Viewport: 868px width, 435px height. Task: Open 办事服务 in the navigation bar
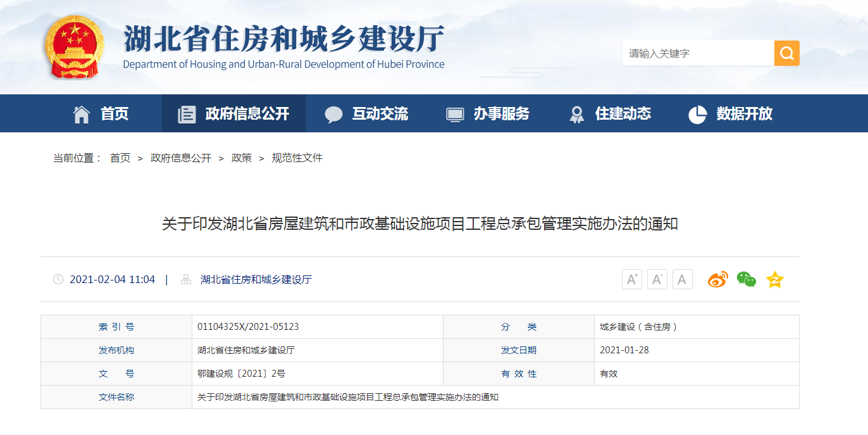coord(488,114)
